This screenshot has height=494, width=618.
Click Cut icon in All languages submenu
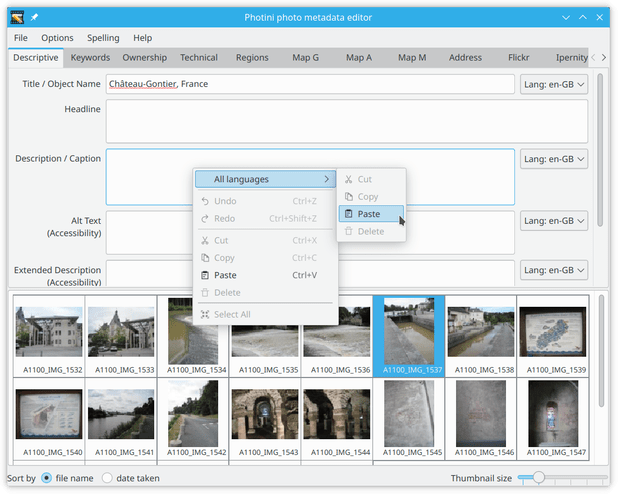[x=348, y=179]
